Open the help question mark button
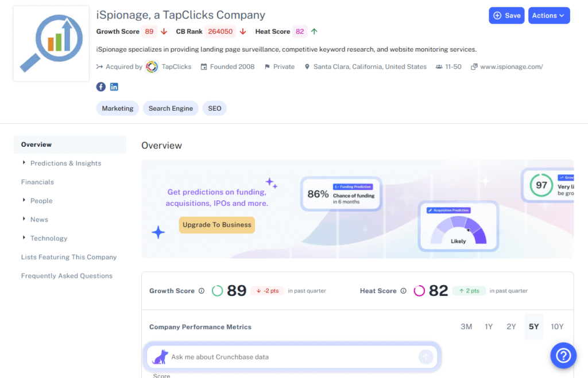 click(x=563, y=356)
